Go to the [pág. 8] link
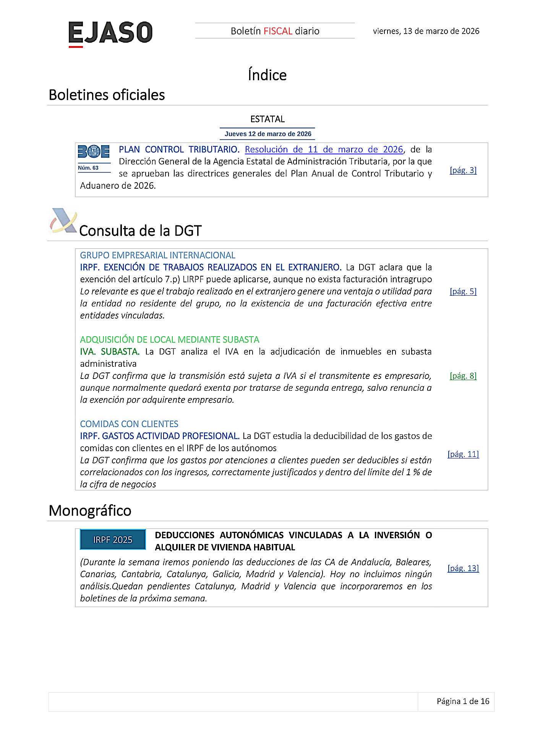Screen dimensions: 535x756 pos(463,376)
